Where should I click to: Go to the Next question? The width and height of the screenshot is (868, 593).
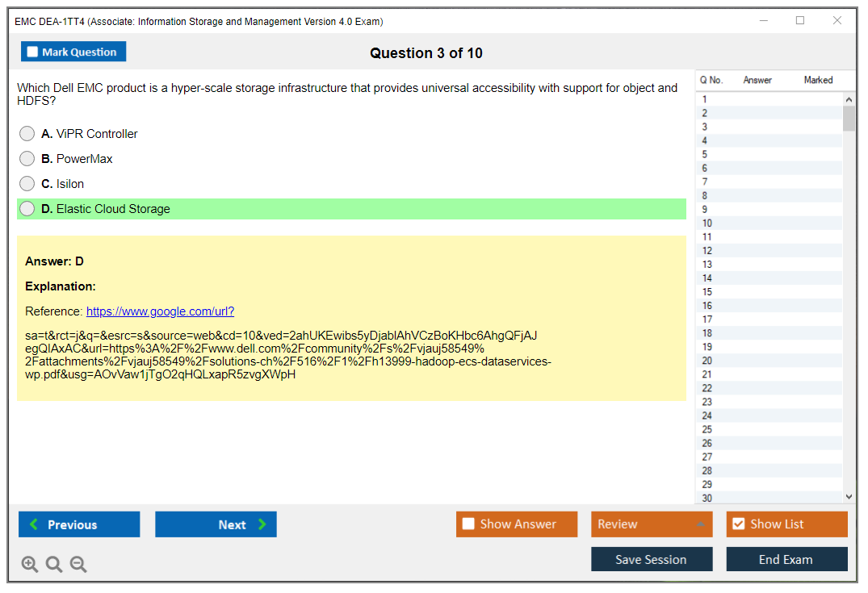(216, 524)
